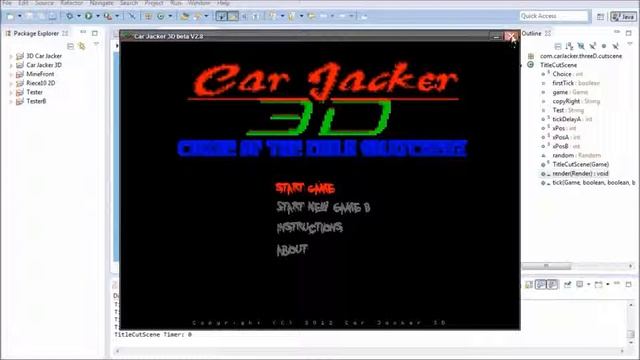Toggle Show Console on standard error

[552, 284]
